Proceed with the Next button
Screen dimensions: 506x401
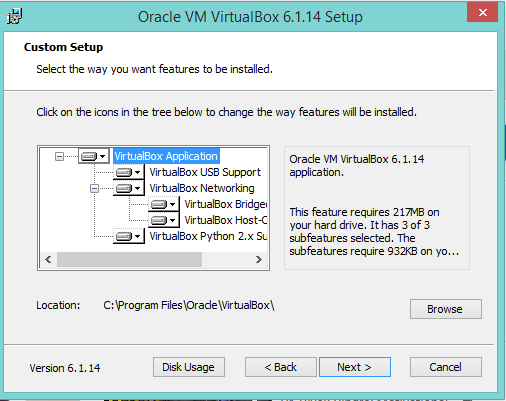(355, 367)
